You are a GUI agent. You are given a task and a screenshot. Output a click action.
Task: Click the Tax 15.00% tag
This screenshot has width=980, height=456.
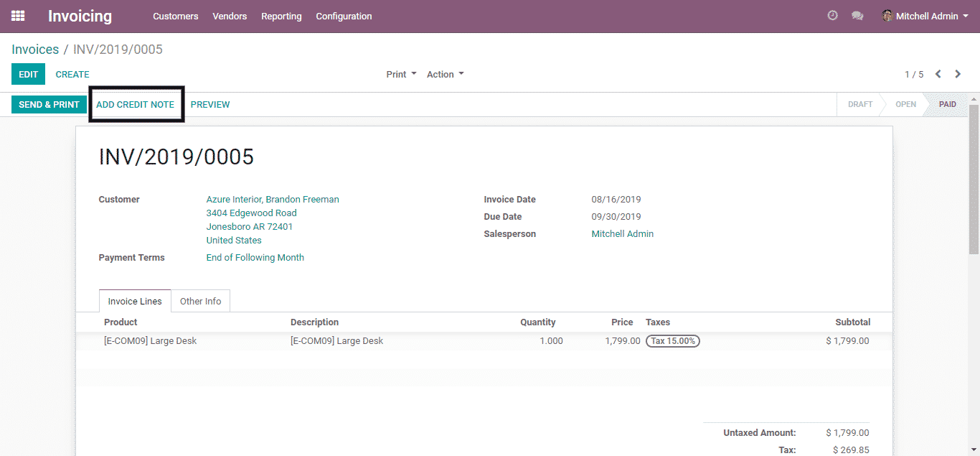(672, 341)
